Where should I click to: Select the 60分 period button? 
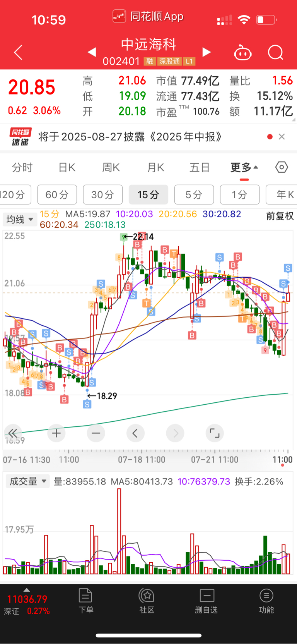[x=57, y=194]
